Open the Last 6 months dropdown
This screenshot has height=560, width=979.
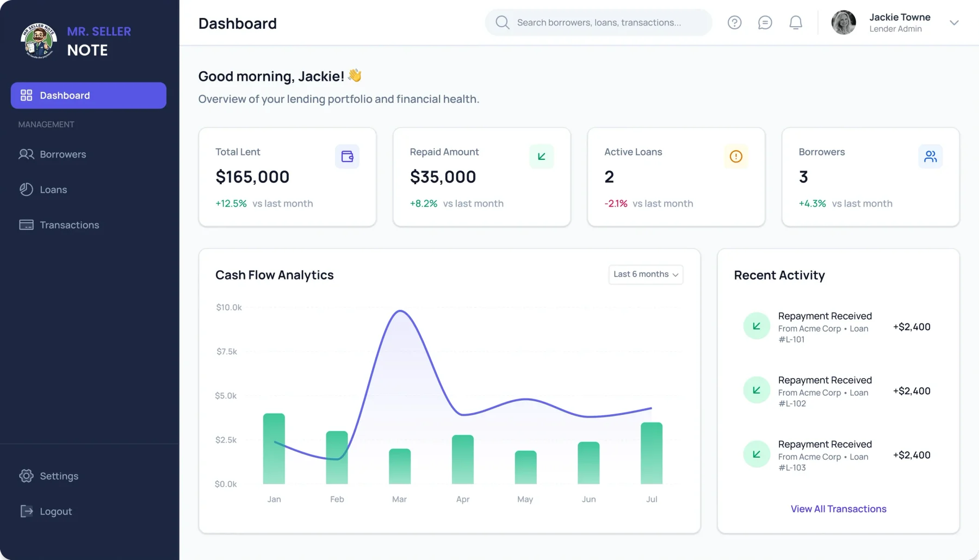[x=646, y=275]
